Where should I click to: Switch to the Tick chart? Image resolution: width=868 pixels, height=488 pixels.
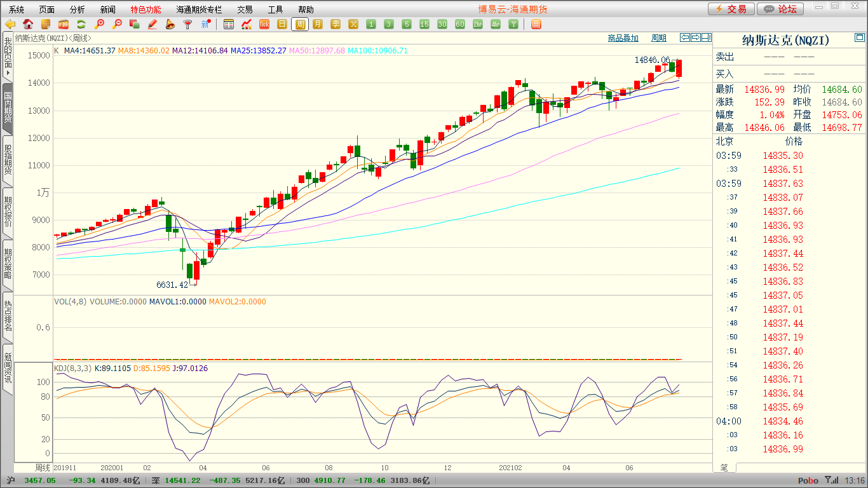click(x=264, y=24)
